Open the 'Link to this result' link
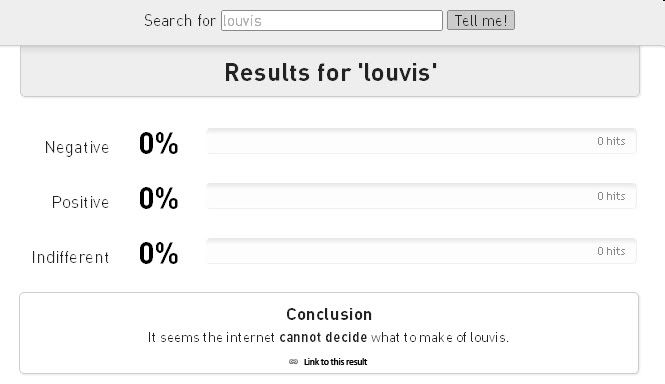 tap(335, 362)
